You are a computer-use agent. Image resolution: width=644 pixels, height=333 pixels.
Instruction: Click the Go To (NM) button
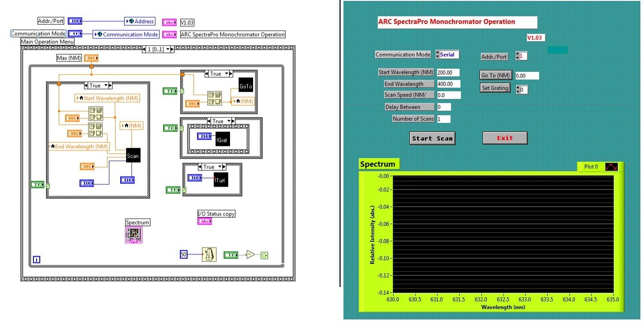point(496,75)
